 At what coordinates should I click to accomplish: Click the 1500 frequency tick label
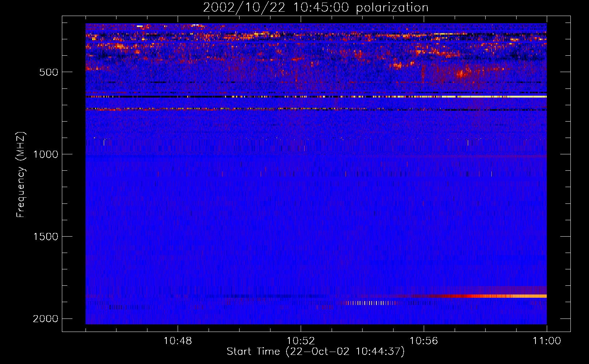click(46, 237)
